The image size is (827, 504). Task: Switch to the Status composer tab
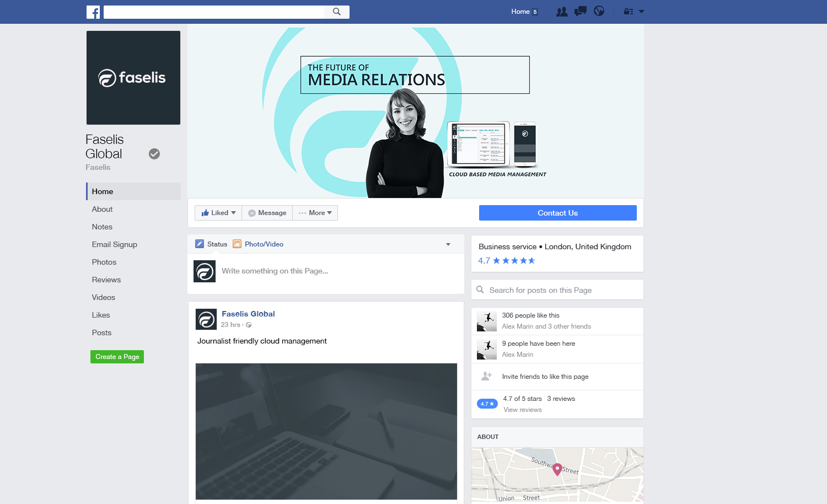click(x=211, y=244)
